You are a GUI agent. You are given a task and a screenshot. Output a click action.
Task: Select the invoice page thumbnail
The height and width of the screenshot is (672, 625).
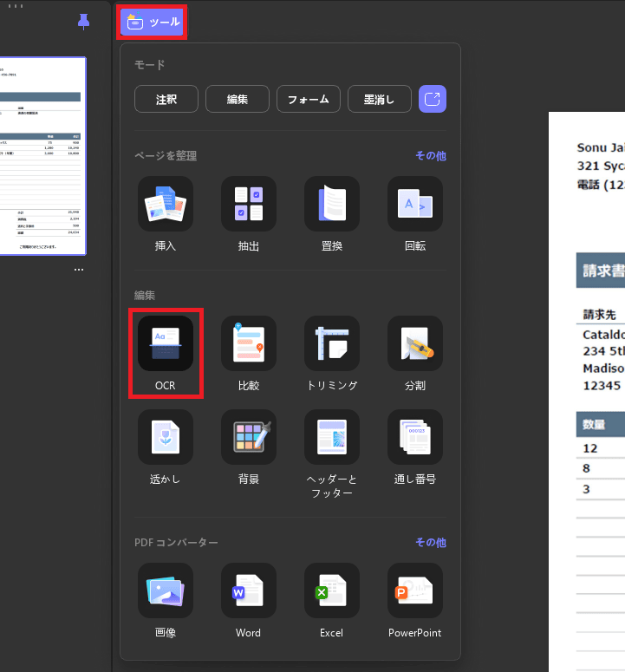coord(42,156)
